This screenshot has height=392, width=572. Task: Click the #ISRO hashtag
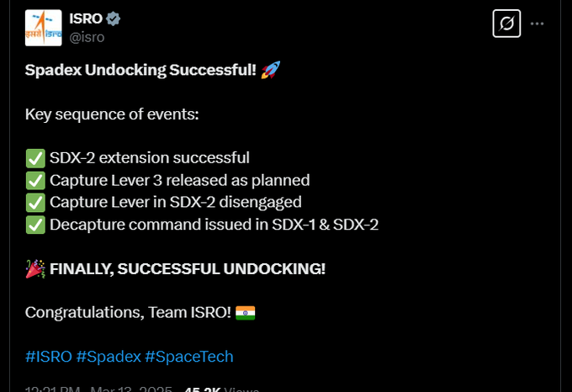[49, 357]
